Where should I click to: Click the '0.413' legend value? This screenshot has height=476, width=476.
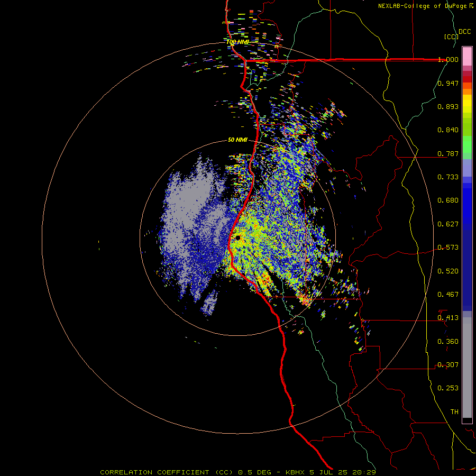[448, 318]
